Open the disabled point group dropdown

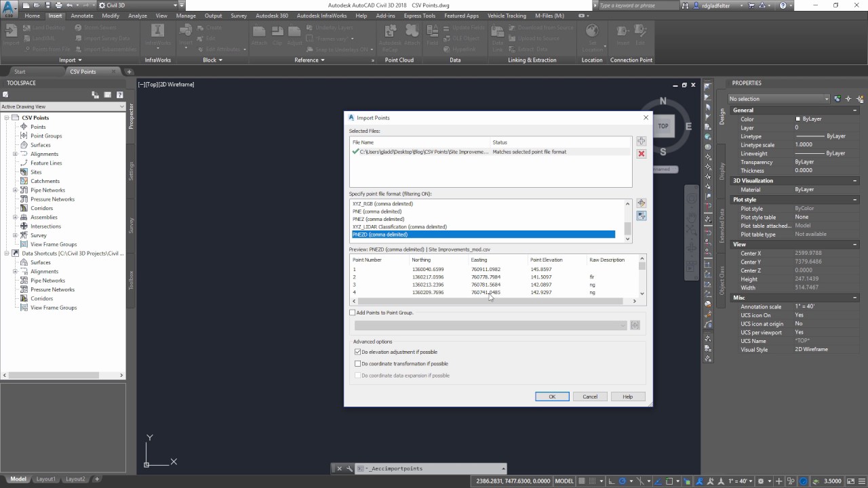(x=490, y=325)
